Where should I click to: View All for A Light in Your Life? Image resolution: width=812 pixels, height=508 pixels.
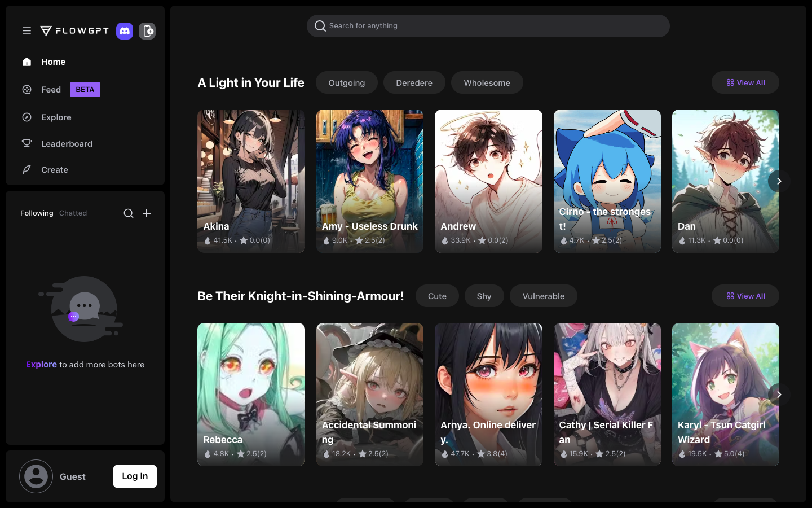[745, 82]
